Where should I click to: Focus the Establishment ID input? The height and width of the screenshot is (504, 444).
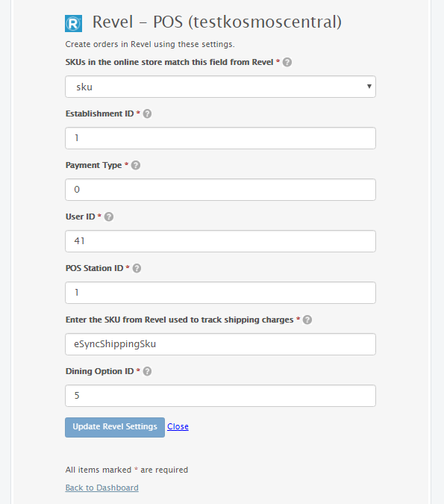coord(220,138)
